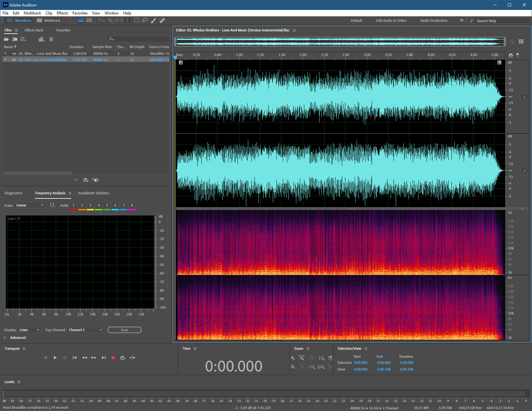Click the Fast Forward button

click(x=94, y=357)
